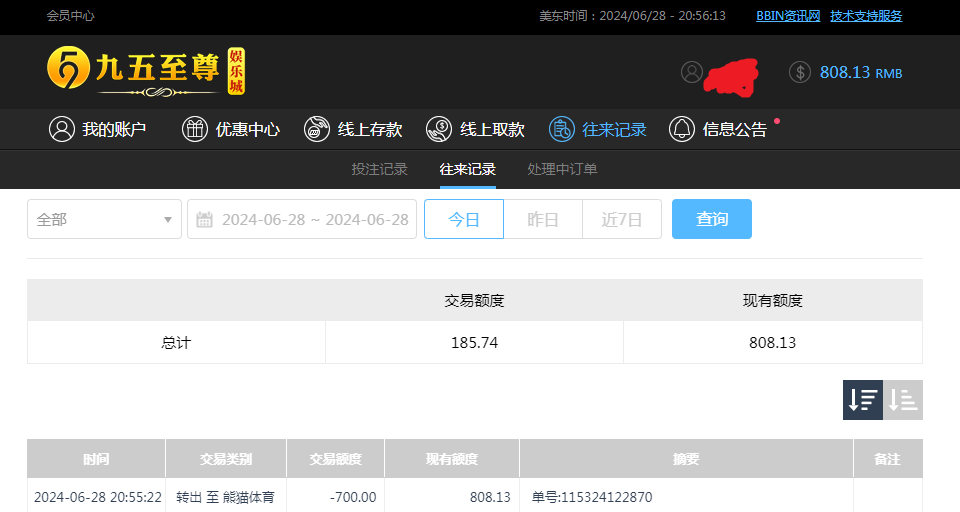
Task: Click the transaction records document icon
Action: tap(562, 129)
